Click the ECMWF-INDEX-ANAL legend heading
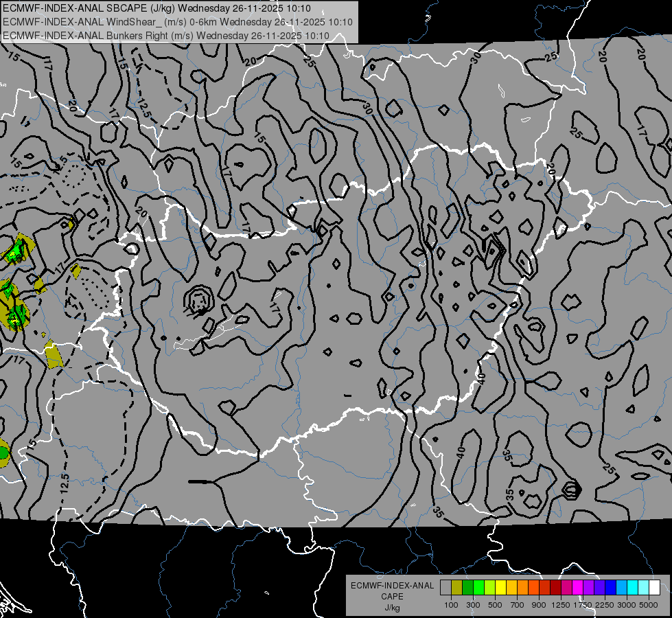The image size is (672, 618). [392, 586]
